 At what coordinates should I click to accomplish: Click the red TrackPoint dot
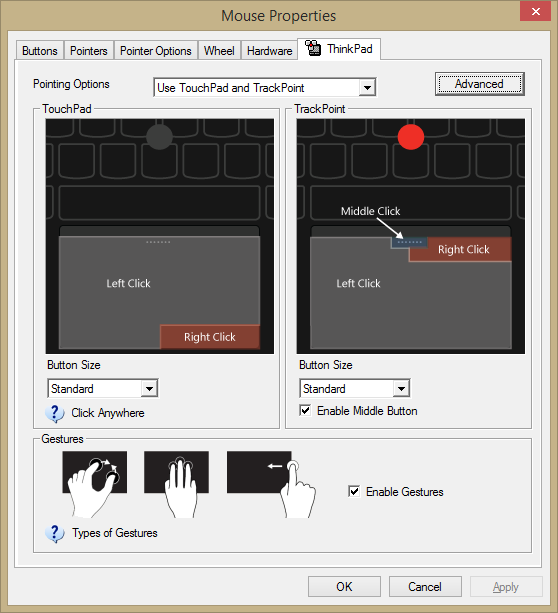coord(411,137)
